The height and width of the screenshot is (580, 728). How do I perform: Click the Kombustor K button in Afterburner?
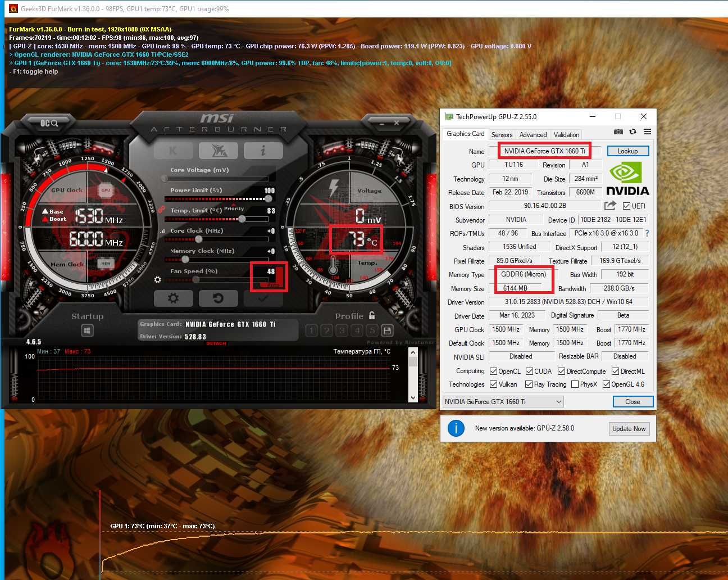(x=172, y=151)
